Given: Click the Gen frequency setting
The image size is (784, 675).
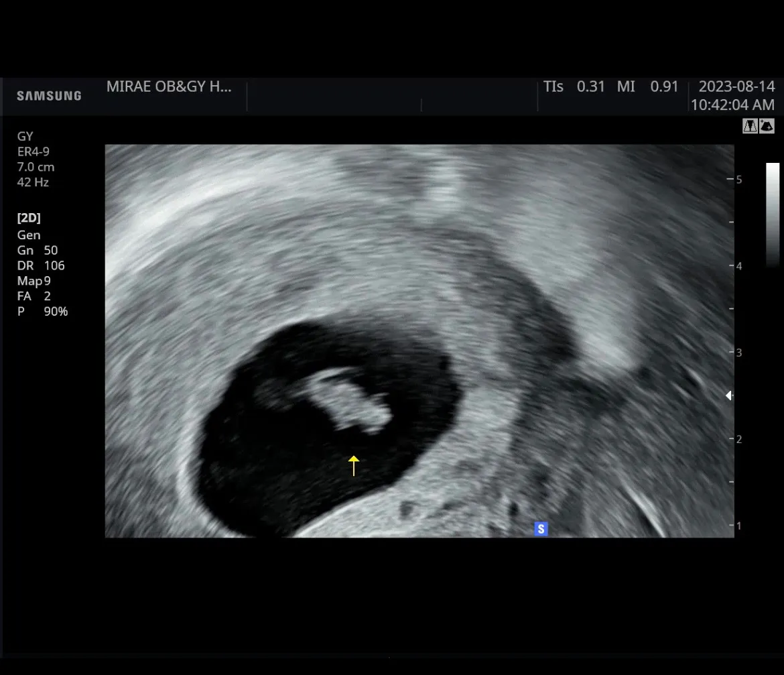Looking at the screenshot, I should [x=29, y=235].
